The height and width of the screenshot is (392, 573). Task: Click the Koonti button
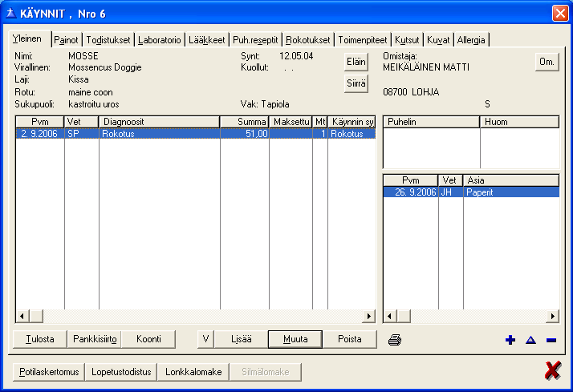[x=148, y=339]
